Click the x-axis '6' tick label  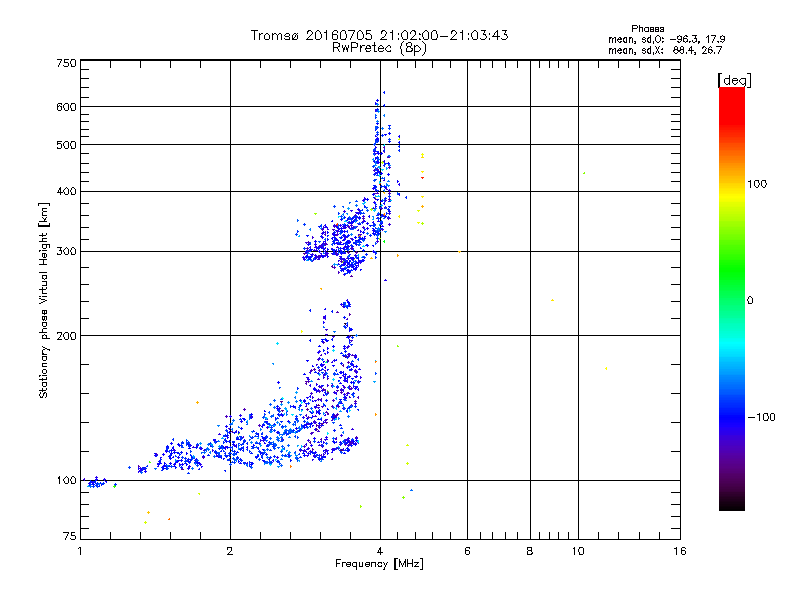click(x=467, y=551)
